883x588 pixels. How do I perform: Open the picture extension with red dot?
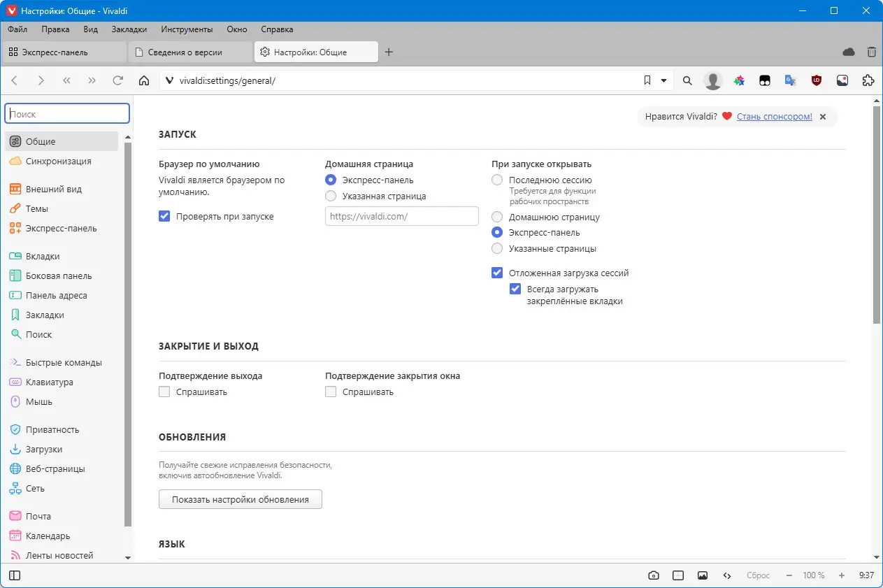[842, 80]
